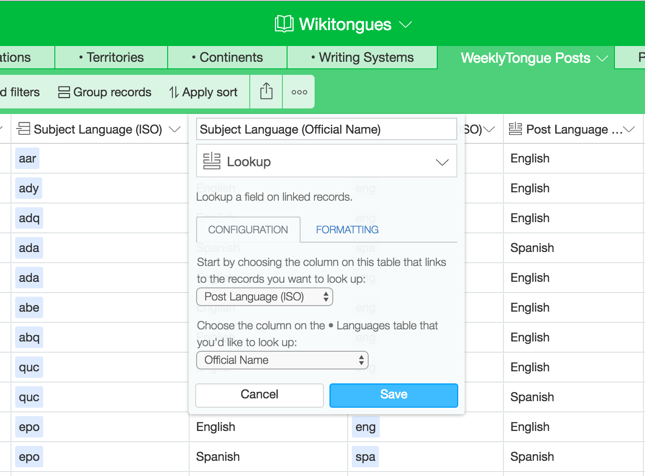Click the adq language chip

click(x=29, y=218)
